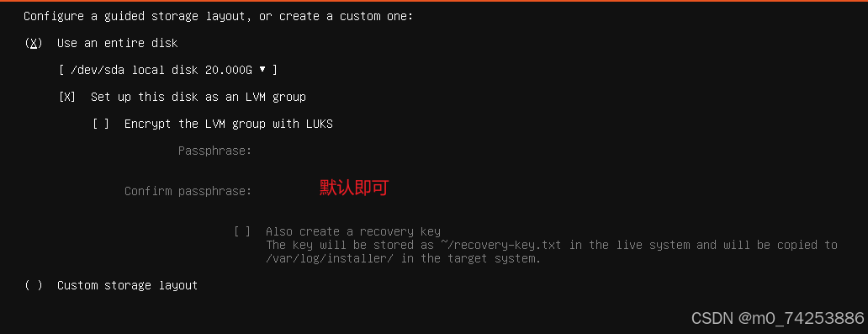Click the "Confirm passphrase:" field label

[188, 191]
